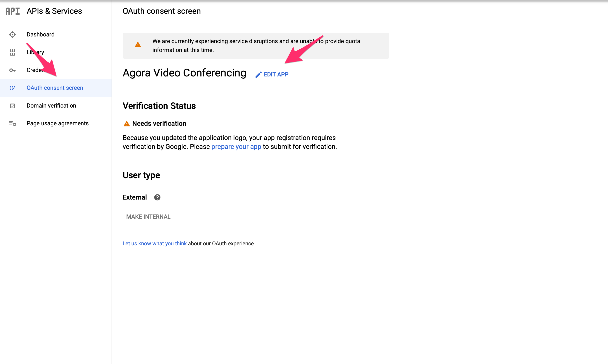Click the Agora Video Conferencing app title
Viewport: 608px width, 364px height.
[x=184, y=73]
